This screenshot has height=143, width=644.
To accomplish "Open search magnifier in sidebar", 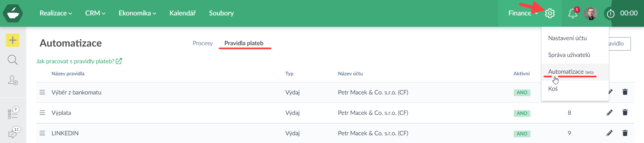I will pos(13,60).
